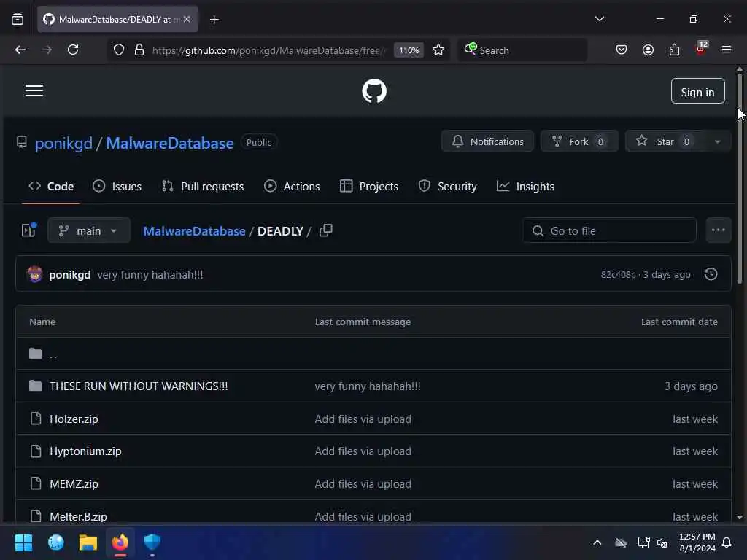
Task: Show hidden system tray icons
Action: point(597,542)
